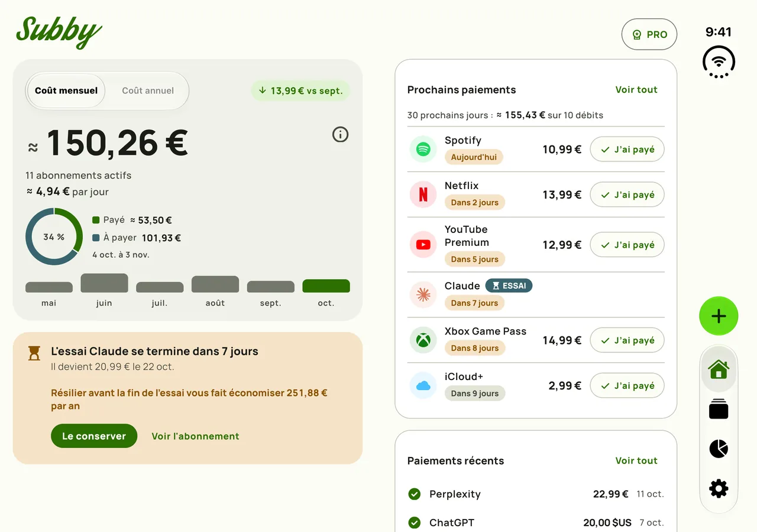Select the juin bar in chart
The width and height of the screenshot is (757, 532).
(104, 283)
